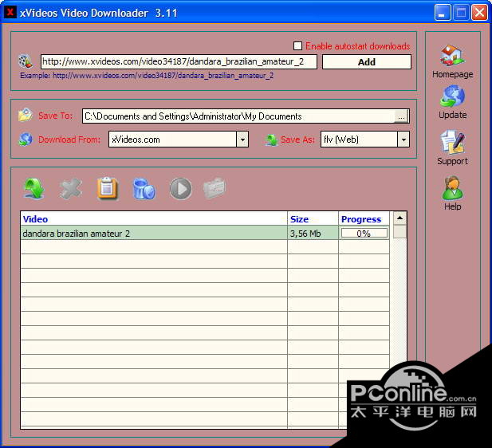Open the Support notepad icon
The width and height of the screenshot is (492, 448).
[452, 142]
